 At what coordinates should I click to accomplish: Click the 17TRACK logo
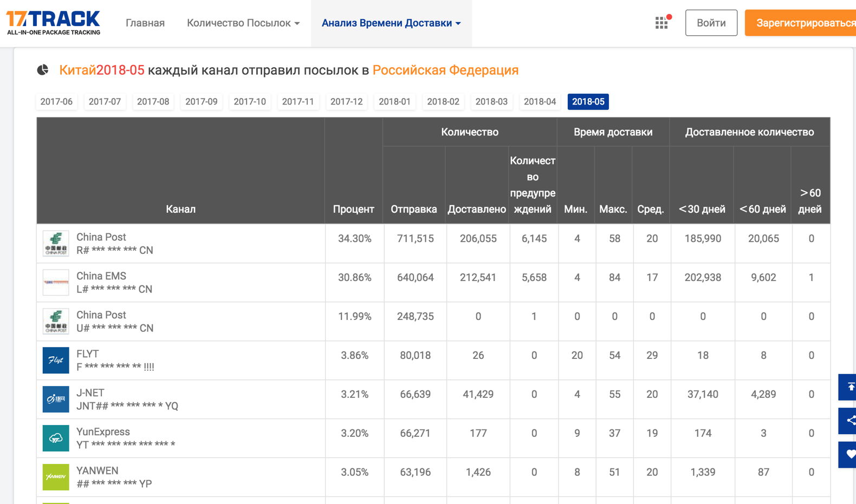pyautogui.click(x=53, y=23)
